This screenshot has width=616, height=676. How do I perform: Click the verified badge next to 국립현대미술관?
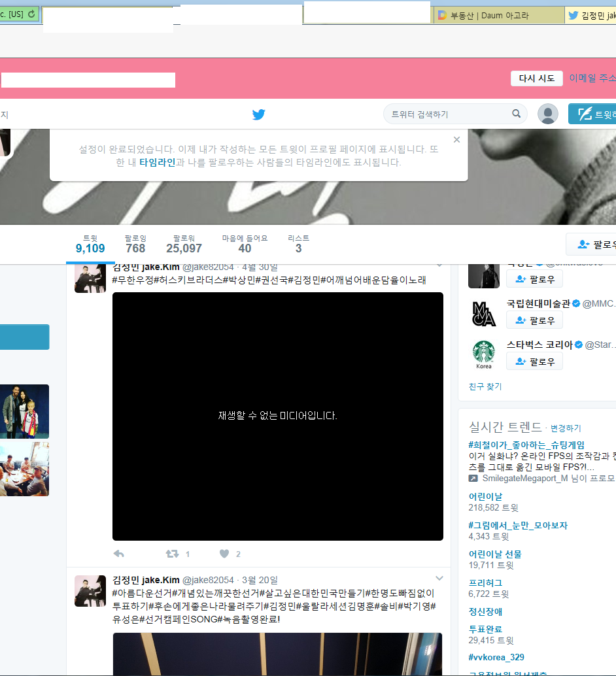tap(576, 303)
